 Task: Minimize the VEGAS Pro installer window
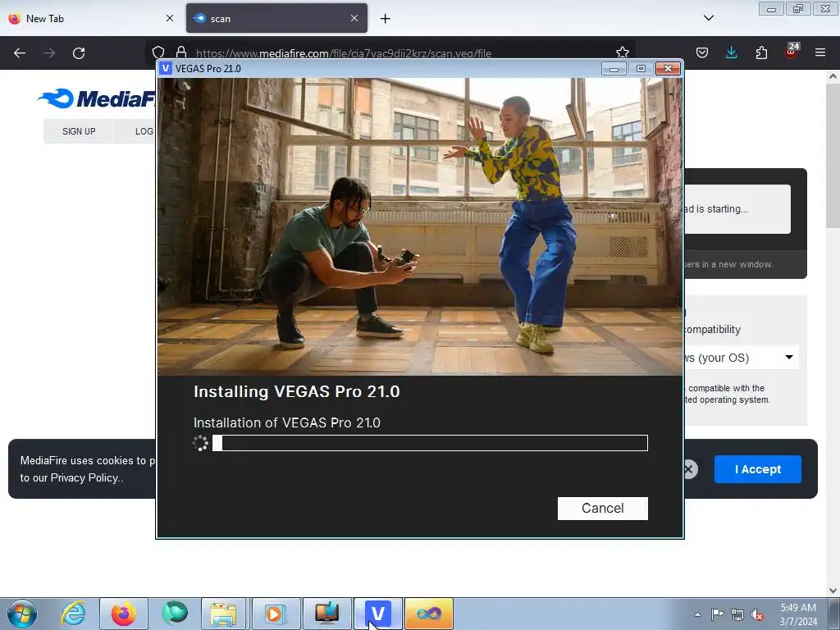614,69
